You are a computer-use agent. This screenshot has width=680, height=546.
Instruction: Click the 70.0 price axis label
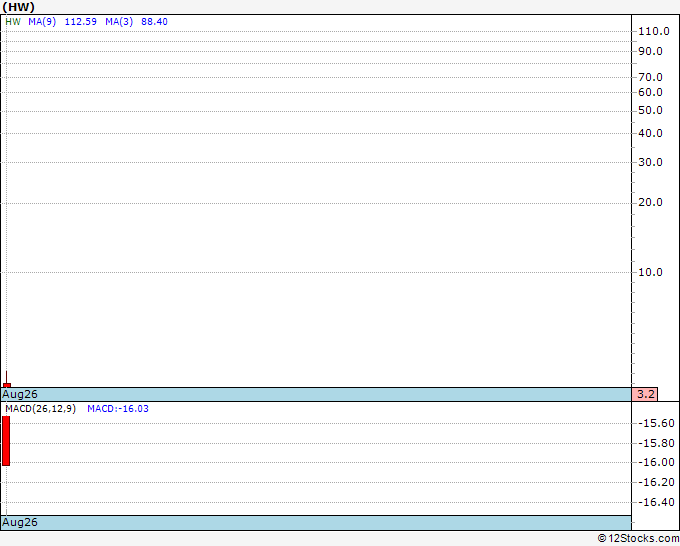tap(651, 77)
